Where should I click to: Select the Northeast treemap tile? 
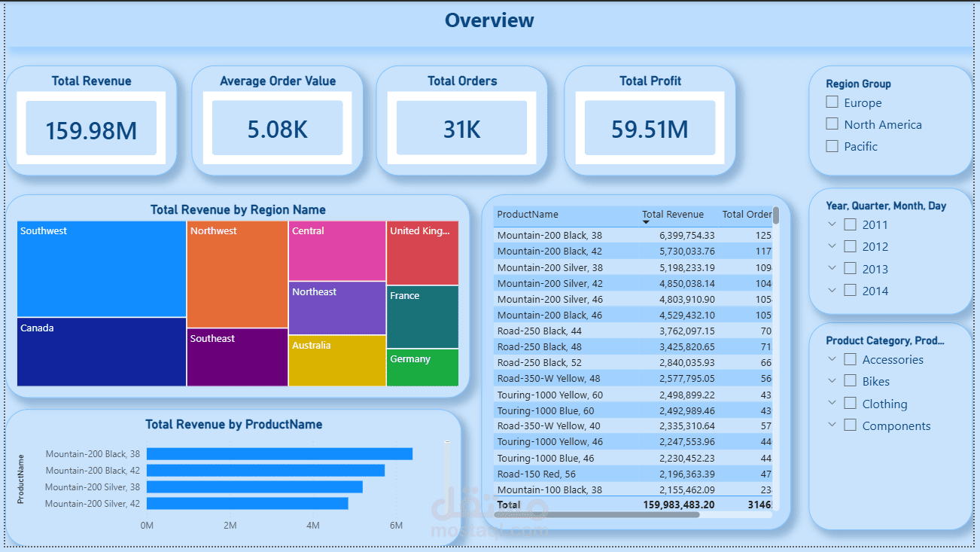pyautogui.click(x=337, y=308)
